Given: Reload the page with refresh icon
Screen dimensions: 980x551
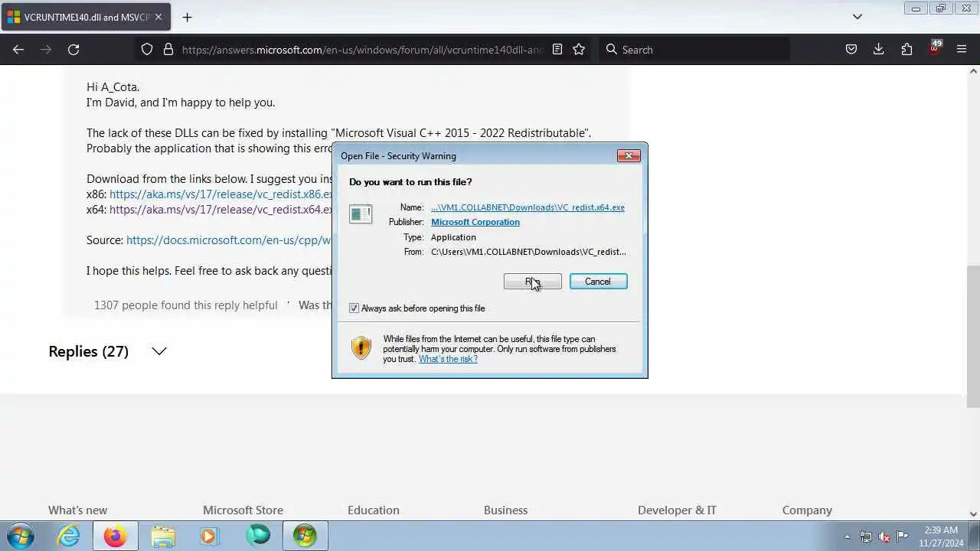Looking at the screenshot, I should coord(73,50).
